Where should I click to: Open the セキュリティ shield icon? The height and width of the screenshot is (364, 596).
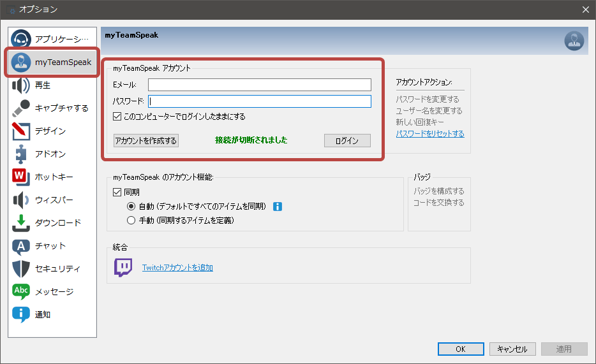coord(21,269)
